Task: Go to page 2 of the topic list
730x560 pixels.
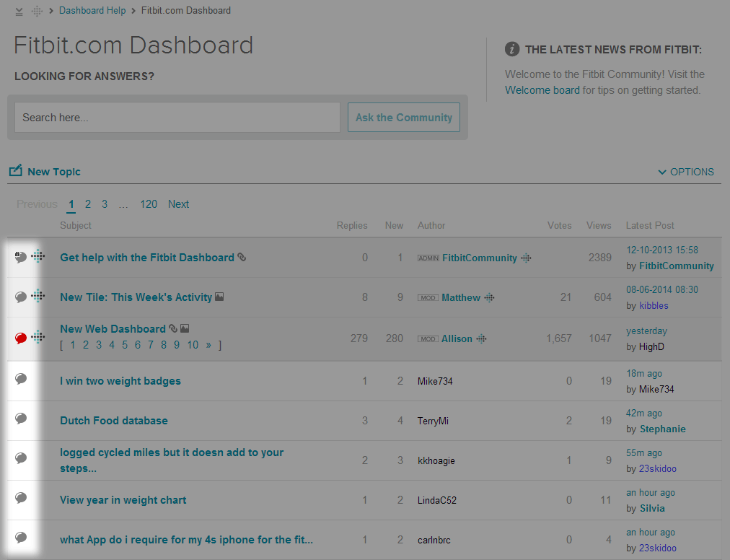Action: (88, 204)
